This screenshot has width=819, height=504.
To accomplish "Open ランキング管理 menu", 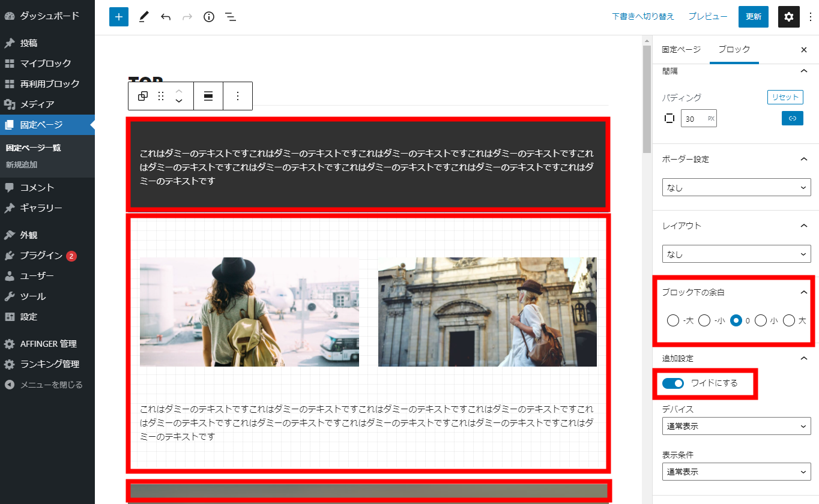I will (x=47, y=364).
